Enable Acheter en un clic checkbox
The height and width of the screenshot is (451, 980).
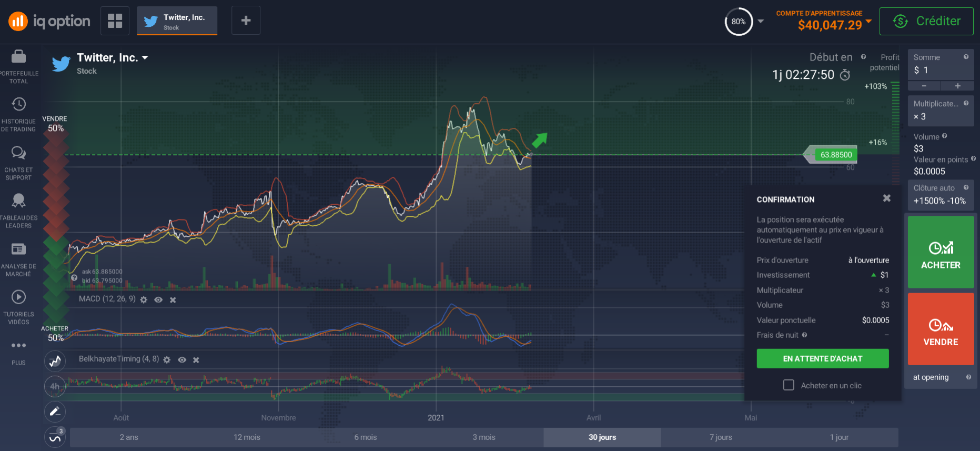click(x=789, y=385)
